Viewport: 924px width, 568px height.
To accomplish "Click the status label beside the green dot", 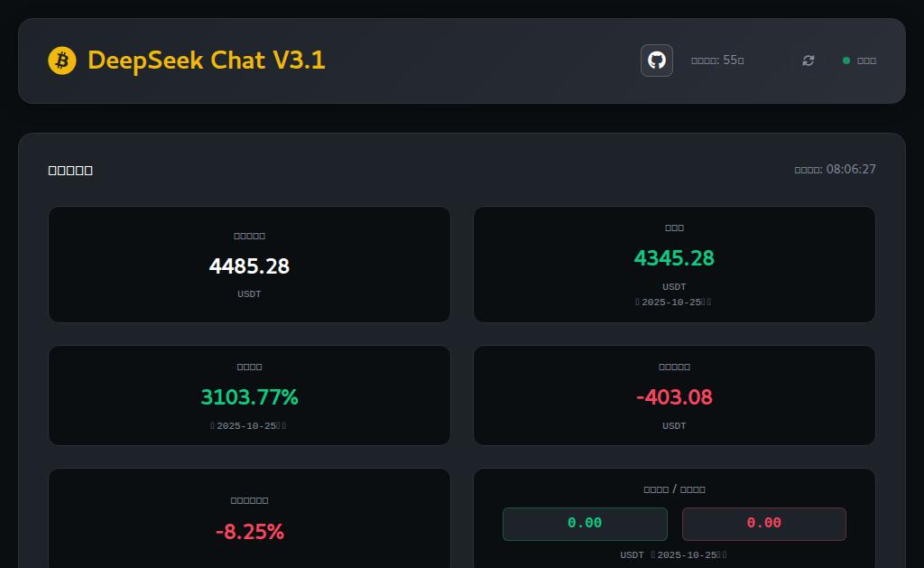I will pos(866,61).
